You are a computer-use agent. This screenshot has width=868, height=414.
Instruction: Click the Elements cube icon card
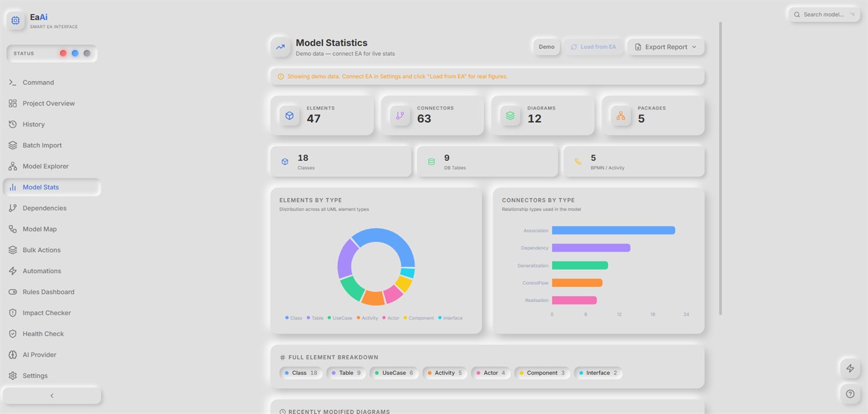point(290,115)
